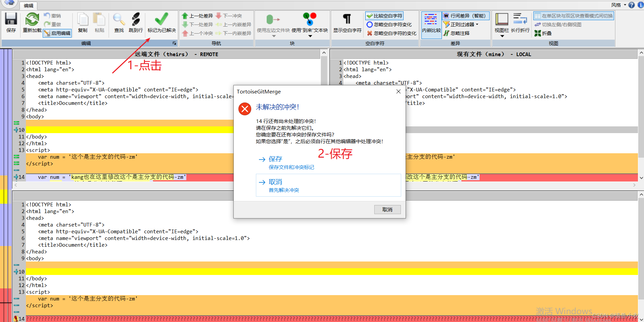Select Compare whitespace (比较空白字符) option
This screenshot has width=644, height=322.
pyautogui.click(x=384, y=16)
